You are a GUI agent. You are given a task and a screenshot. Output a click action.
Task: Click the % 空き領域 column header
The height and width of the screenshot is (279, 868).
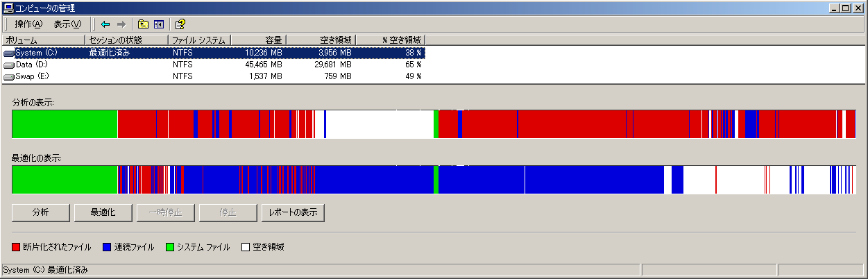(x=389, y=40)
